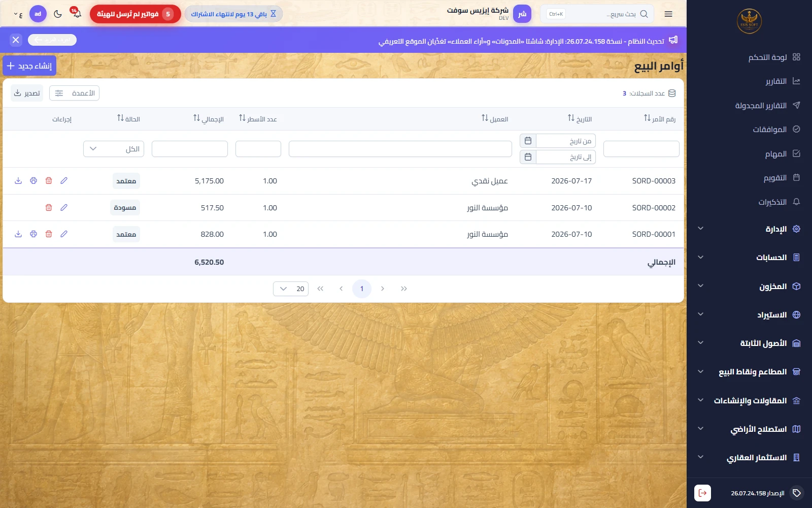Delete order SORD-00001 trash icon

(x=49, y=234)
